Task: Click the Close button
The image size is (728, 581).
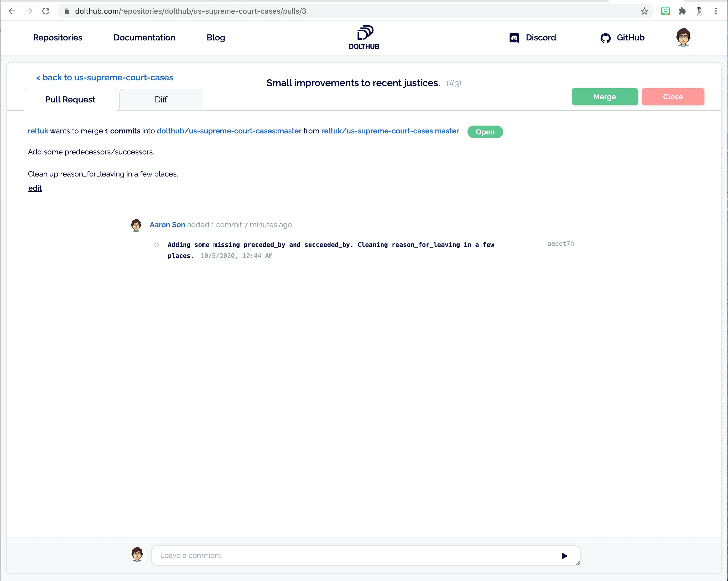Action: [673, 97]
